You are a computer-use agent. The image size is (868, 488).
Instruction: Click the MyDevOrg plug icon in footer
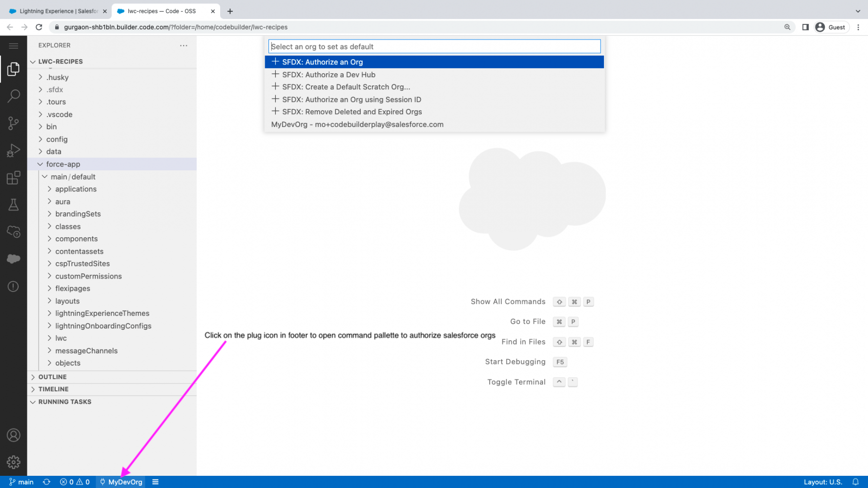121,482
